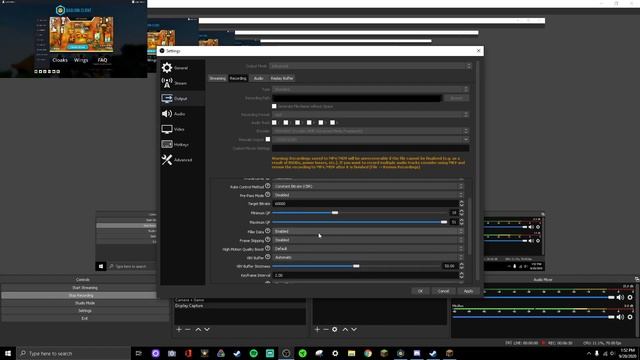
Task: Open the Encoder dropdown
Action: [371, 131]
